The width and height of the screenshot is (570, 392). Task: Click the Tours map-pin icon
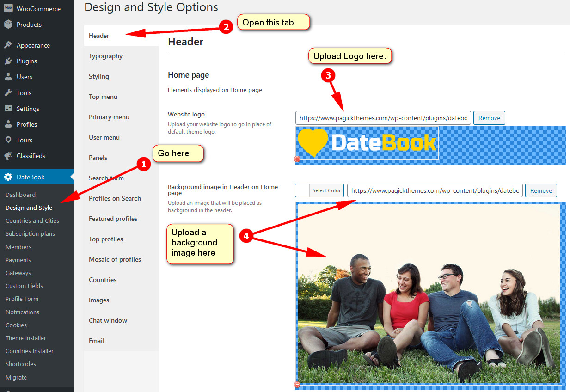[x=8, y=140]
